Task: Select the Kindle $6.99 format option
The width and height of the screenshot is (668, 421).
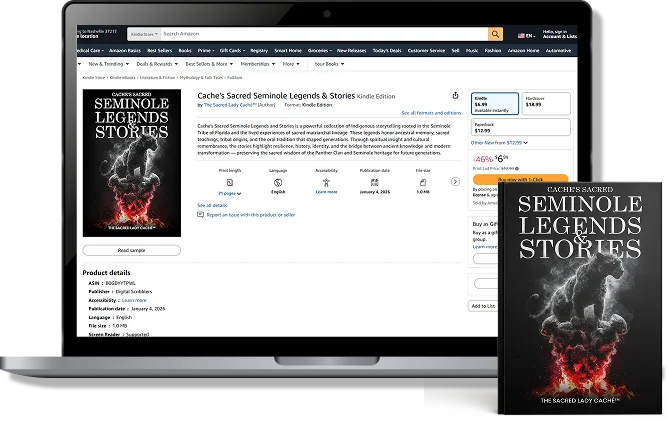Action: [x=495, y=104]
